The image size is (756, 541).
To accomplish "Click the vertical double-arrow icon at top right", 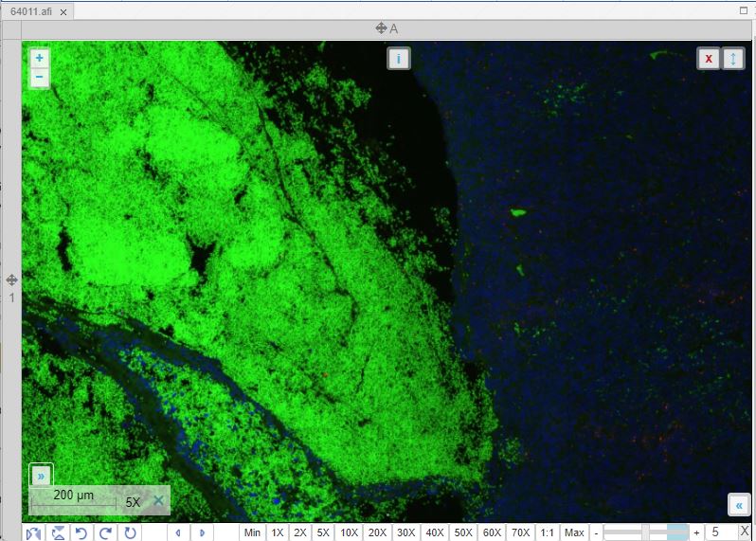I will tap(733, 59).
